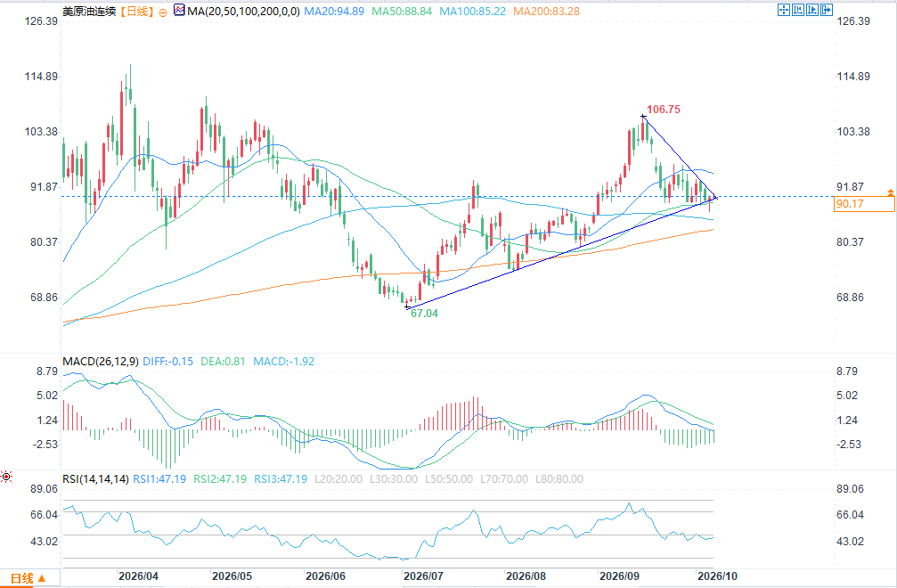Click the 2026/10 date on time axis
Viewport: 897px width, 588px height.
(717, 576)
